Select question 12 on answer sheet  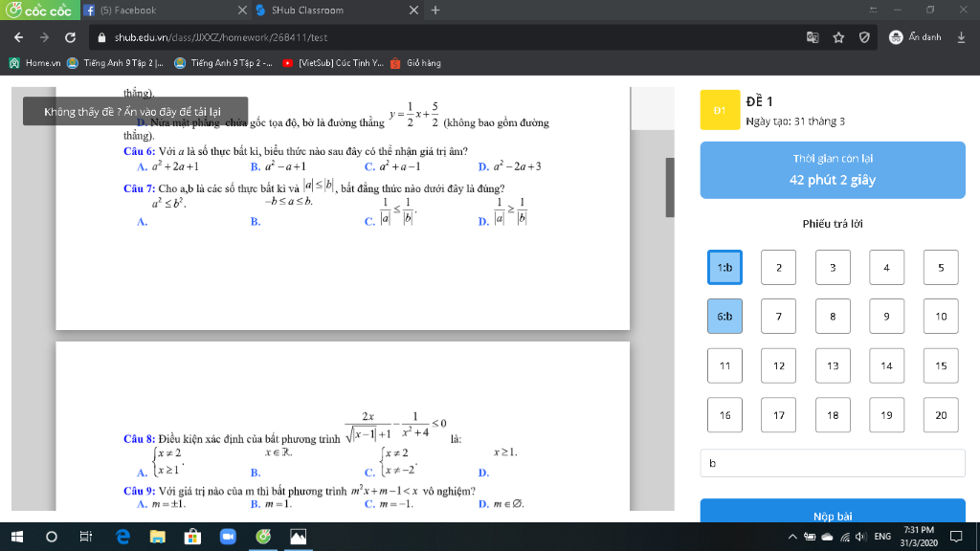click(x=779, y=365)
